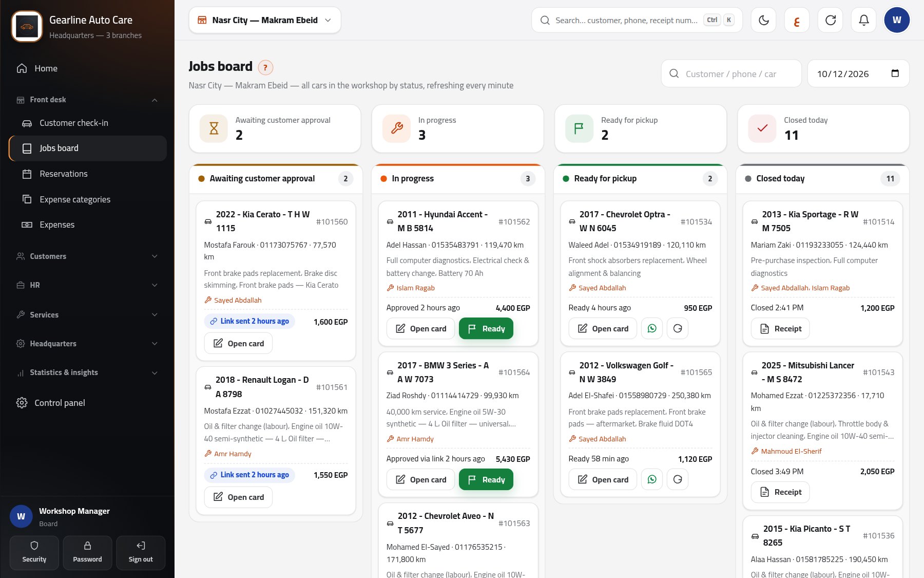
Task: Expand the Services section
Action: (87, 315)
